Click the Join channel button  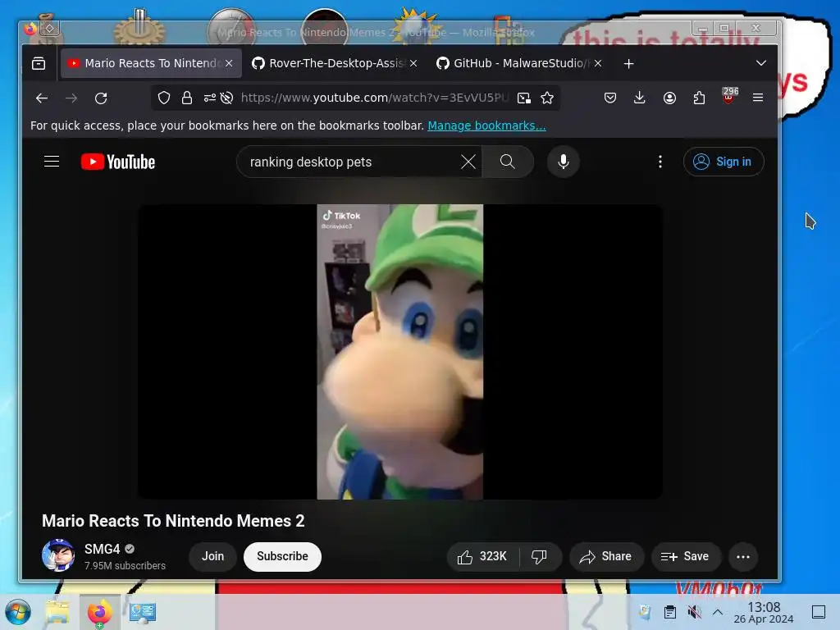pos(212,557)
